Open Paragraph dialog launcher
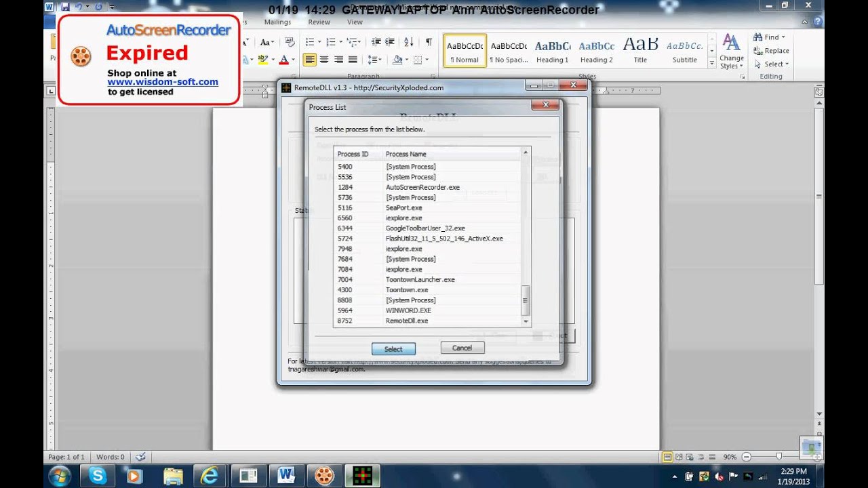Viewport: 868px width, 488px height. (434, 77)
